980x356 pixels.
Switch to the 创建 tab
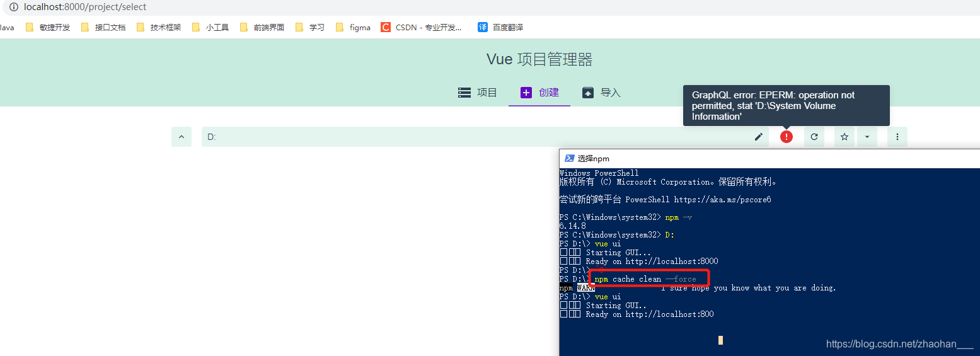tap(539, 93)
